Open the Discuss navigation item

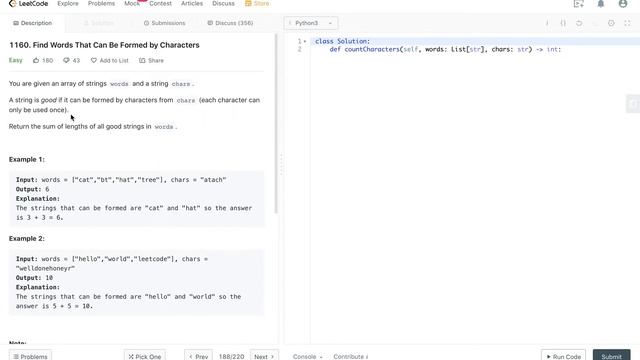point(223,3)
